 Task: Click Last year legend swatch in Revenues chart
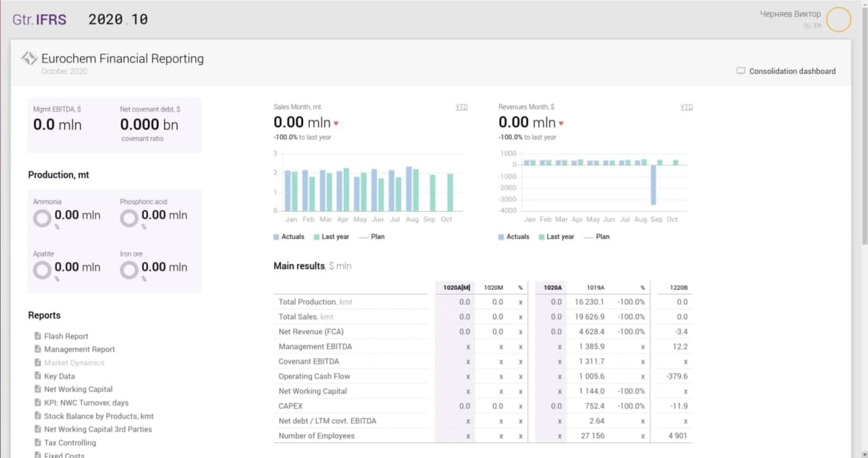pyautogui.click(x=542, y=236)
